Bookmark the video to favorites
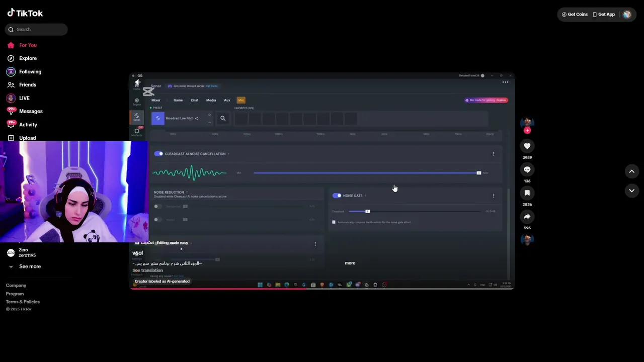The image size is (644, 362). click(527, 193)
